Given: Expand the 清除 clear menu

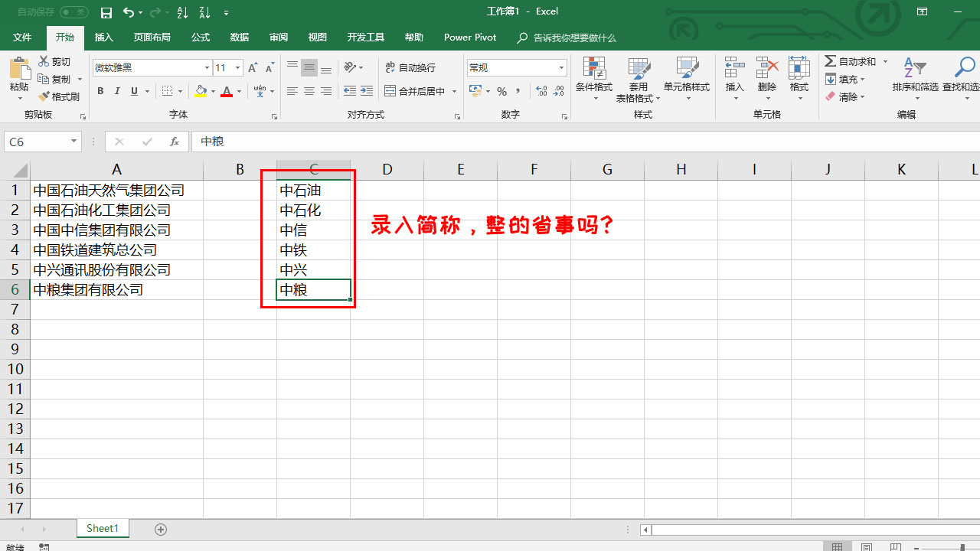Looking at the screenshot, I should pyautogui.click(x=845, y=96).
